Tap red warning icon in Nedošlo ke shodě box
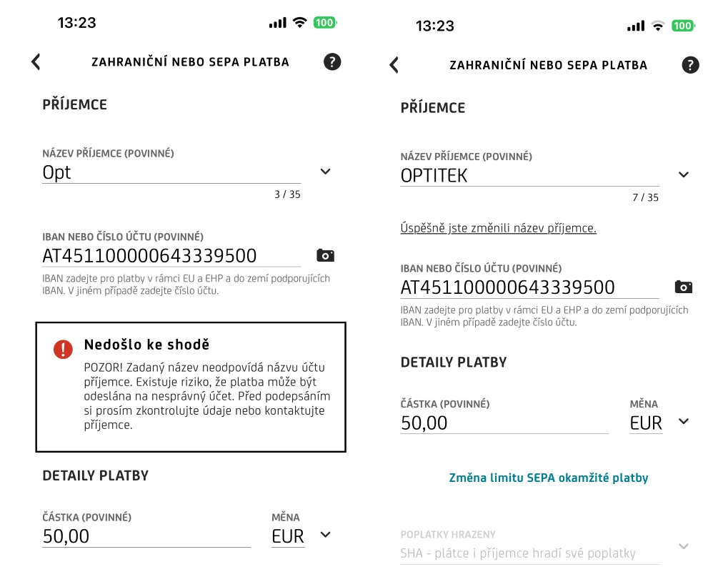Viewport: 728px width, 572px height. coord(63,349)
